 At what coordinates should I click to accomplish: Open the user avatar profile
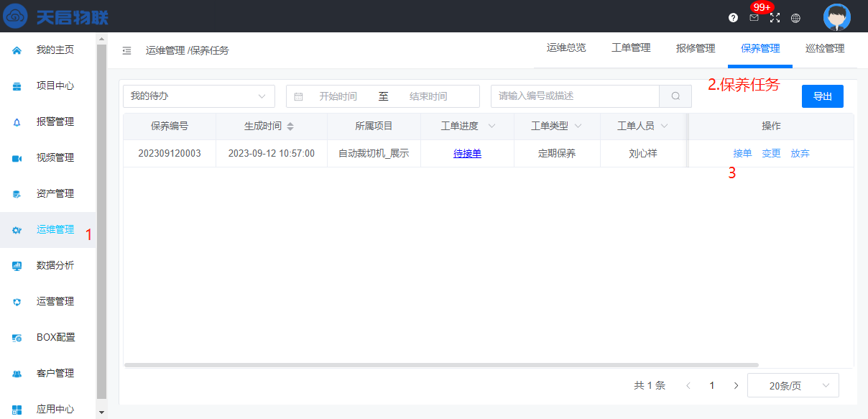point(836,17)
